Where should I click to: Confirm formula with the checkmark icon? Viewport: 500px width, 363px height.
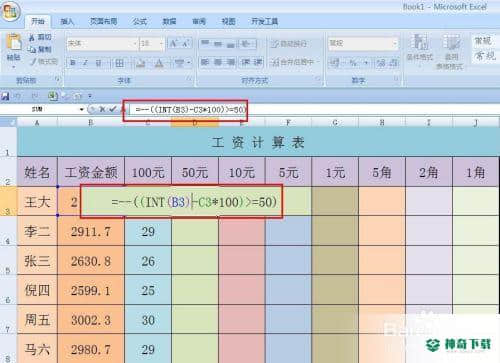click(113, 109)
